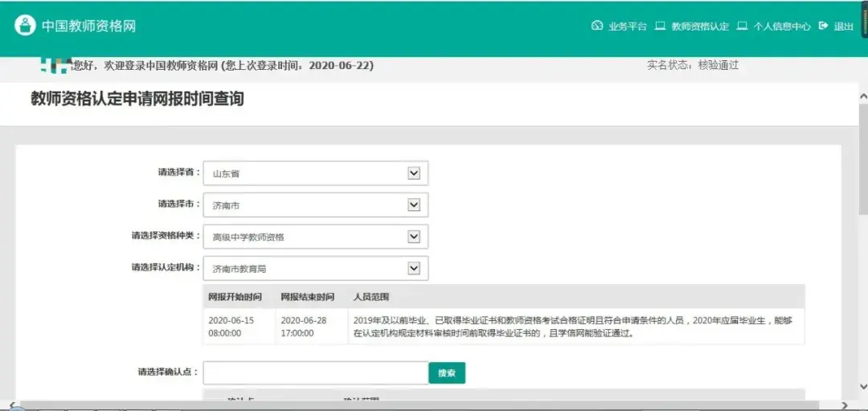The image size is (868, 411).
Task: Click the welcome text with last login 2020-06-22
Action: click(x=223, y=66)
